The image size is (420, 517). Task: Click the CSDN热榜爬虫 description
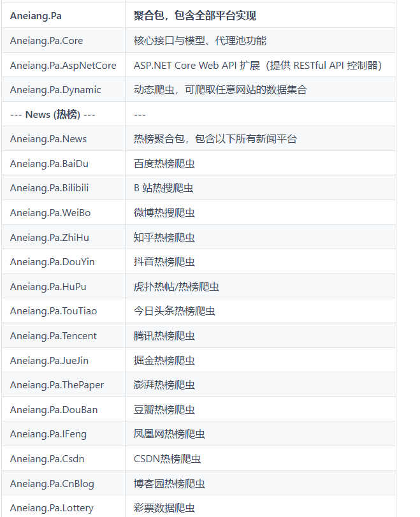click(167, 458)
